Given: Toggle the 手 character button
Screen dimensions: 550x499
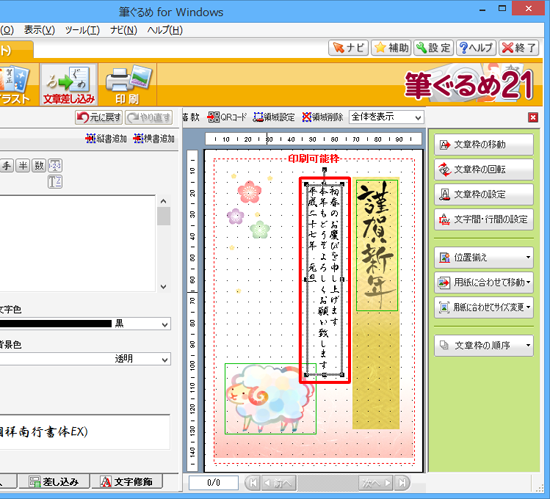Looking at the screenshot, I should 7,165.
